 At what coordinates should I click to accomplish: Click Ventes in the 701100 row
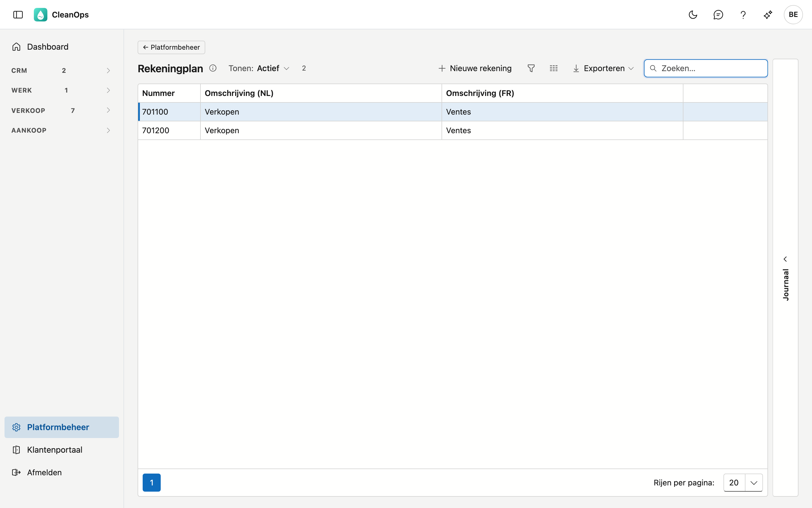pyautogui.click(x=458, y=112)
